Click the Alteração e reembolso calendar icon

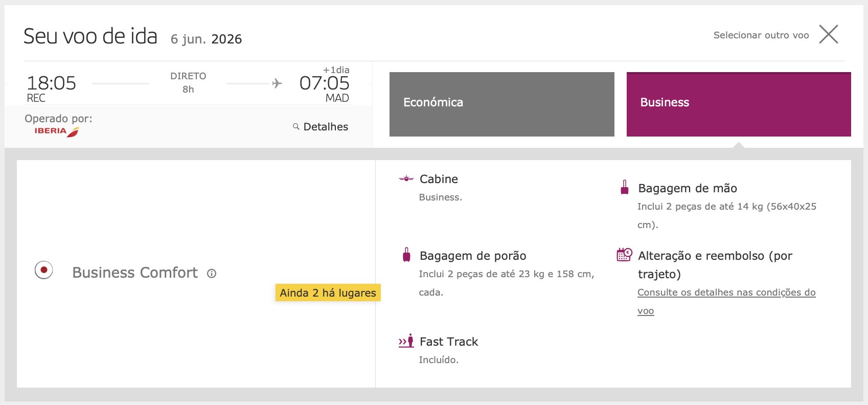[624, 254]
